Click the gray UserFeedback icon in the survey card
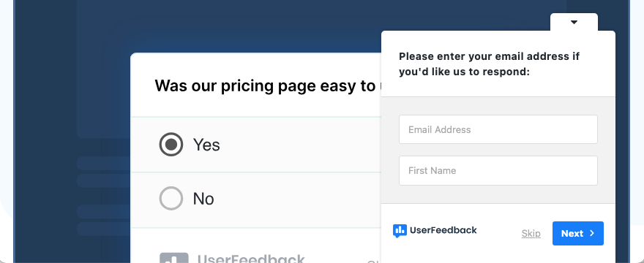 [x=173, y=258]
